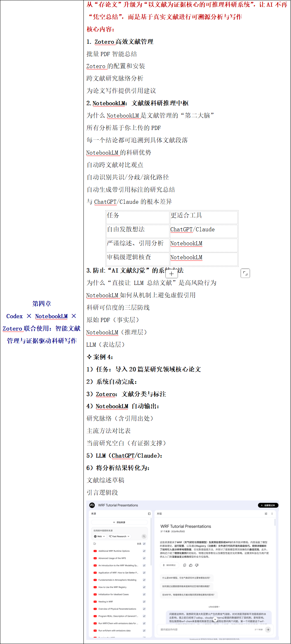
Task: Collapse the 来源 sources panel icon
Action: point(149,514)
